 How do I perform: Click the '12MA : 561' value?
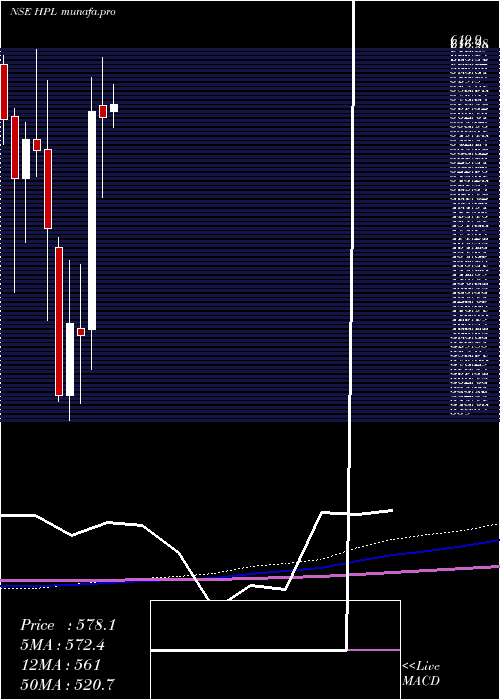[x=60, y=665]
